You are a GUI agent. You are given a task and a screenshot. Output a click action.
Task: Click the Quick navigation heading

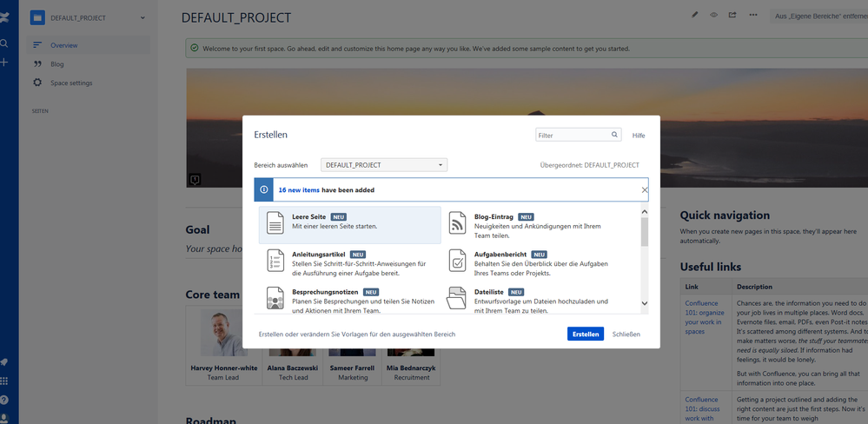[725, 215]
